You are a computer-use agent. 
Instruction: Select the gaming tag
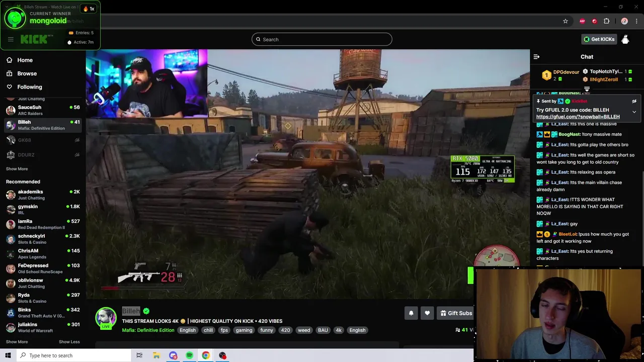click(244, 330)
